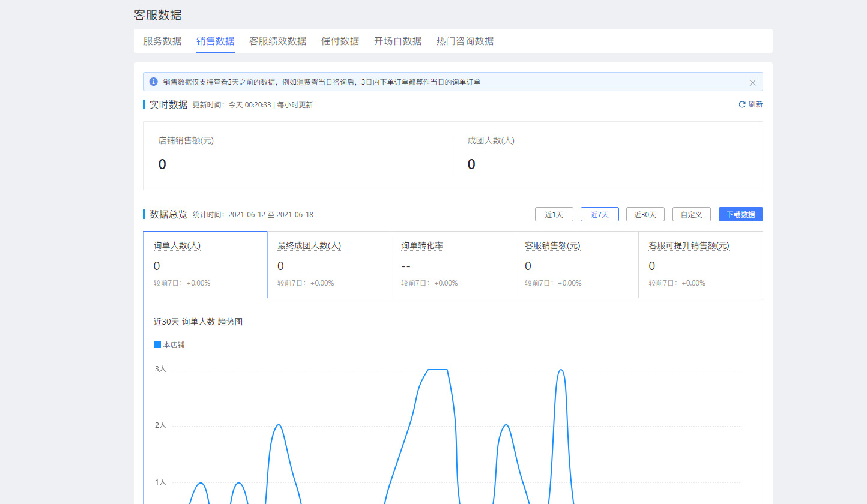Select the 询单转化率 metric card
This screenshot has width=867, height=504.
tap(453, 264)
